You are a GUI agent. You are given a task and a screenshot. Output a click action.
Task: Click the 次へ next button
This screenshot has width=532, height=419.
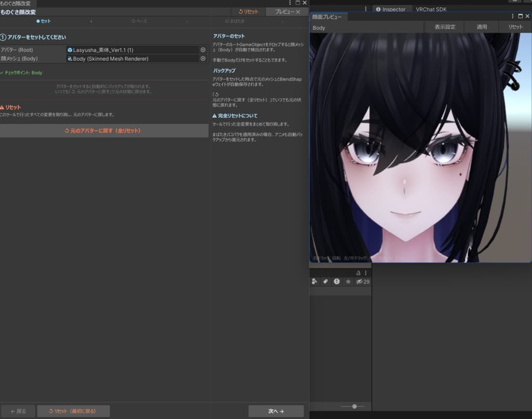[276, 411]
